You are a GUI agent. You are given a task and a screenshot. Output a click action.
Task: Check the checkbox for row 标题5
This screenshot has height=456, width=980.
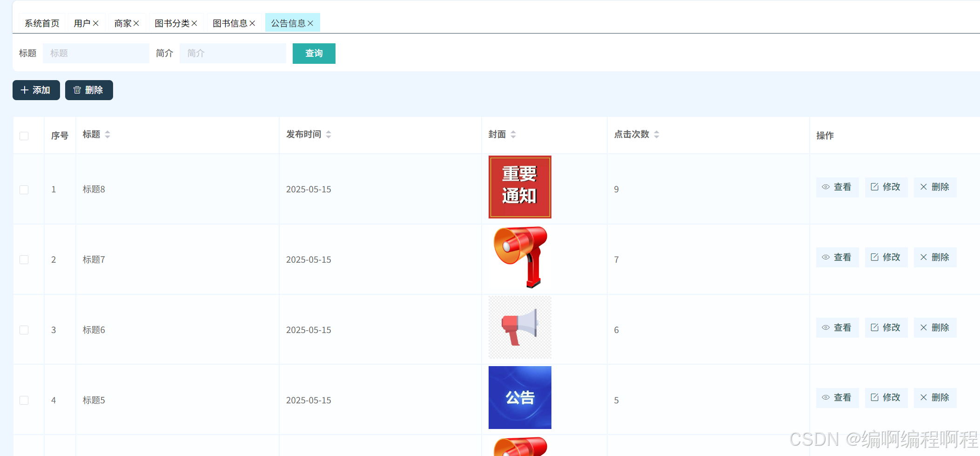[24, 400]
